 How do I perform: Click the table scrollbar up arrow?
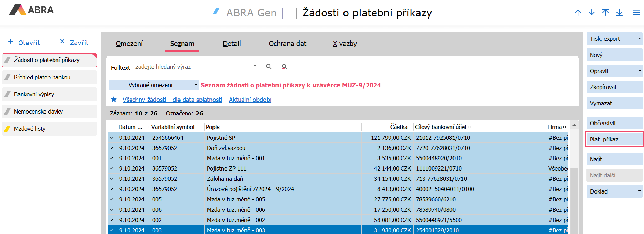(x=574, y=125)
